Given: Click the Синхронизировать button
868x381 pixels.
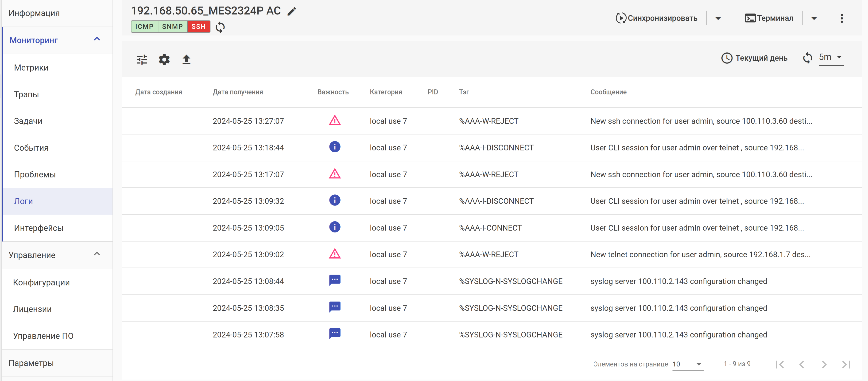Looking at the screenshot, I should pyautogui.click(x=656, y=18).
